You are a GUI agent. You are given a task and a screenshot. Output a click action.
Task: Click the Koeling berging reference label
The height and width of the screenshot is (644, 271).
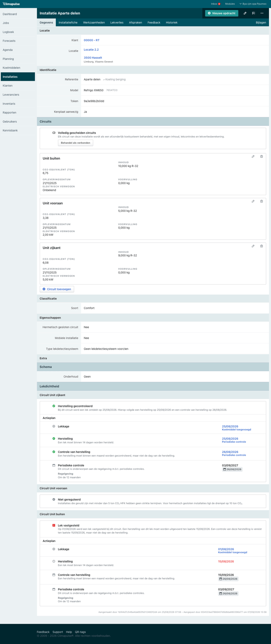coord(114,79)
